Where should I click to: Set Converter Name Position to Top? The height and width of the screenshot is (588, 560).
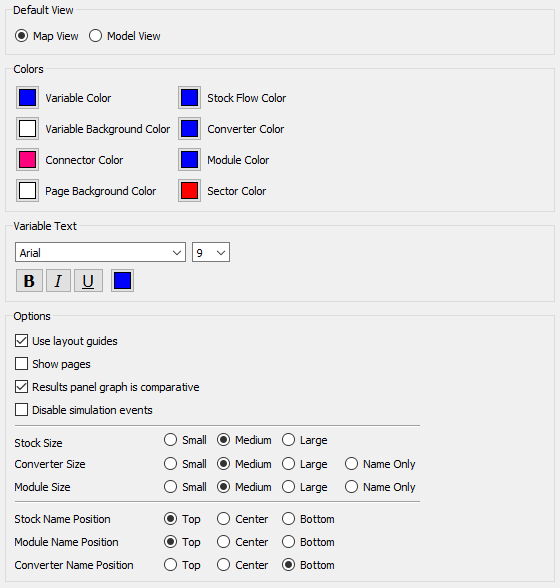[170, 565]
